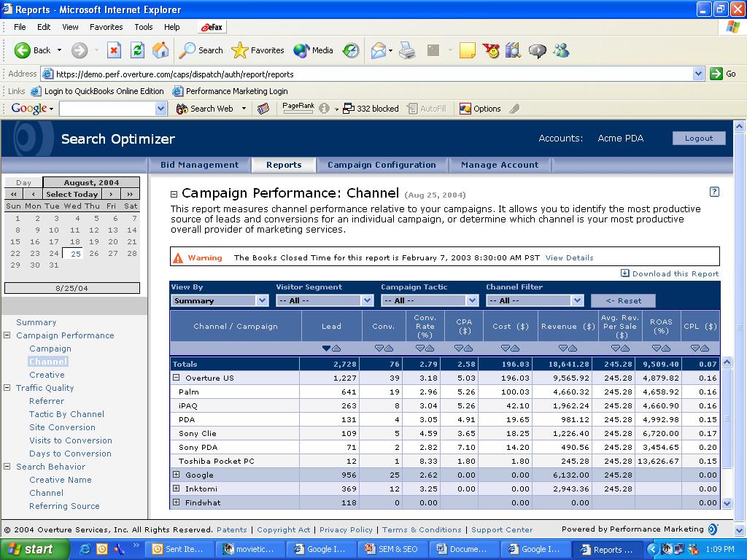Click View Details warning link
This screenshot has height=560, width=747.
pos(569,257)
